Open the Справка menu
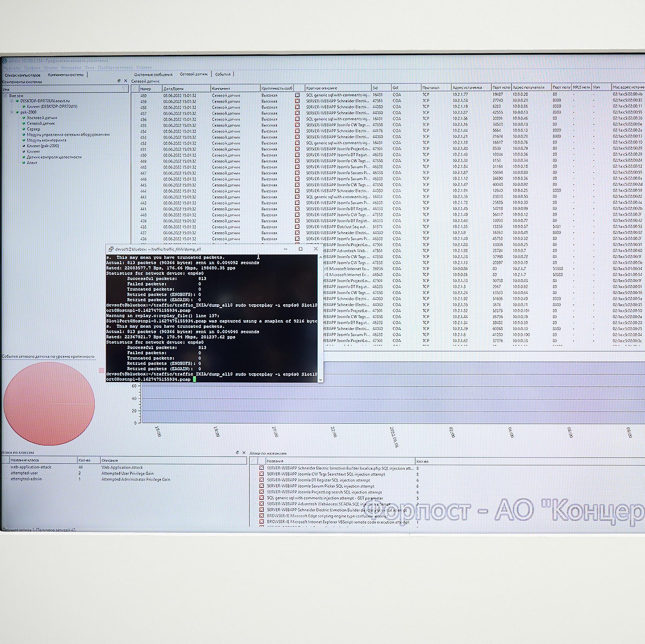The width and height of the screenshot is (645, 644). 144,67
